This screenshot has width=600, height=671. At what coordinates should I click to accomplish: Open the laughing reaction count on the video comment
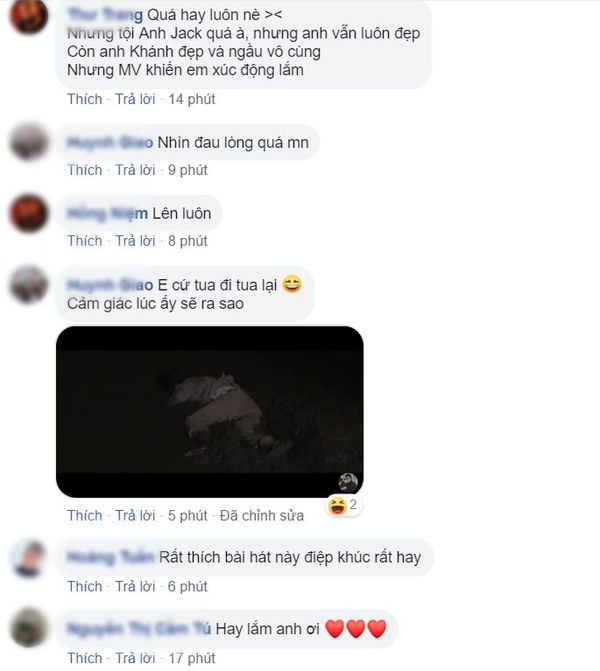click(343, 505)
